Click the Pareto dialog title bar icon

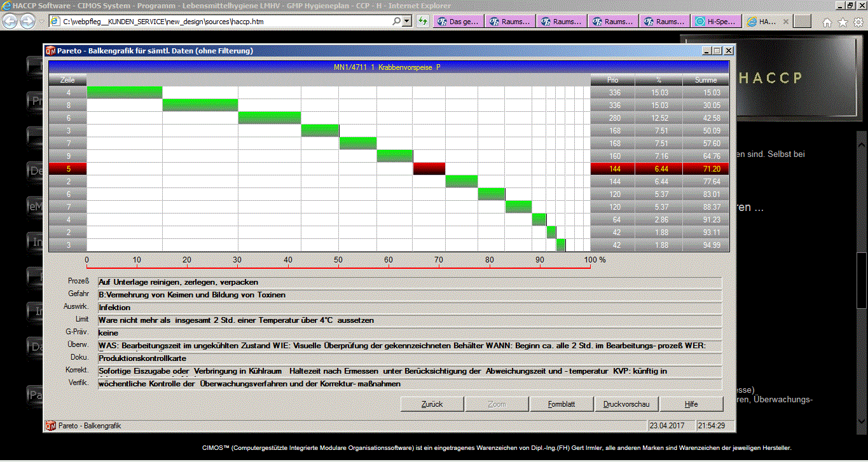51,51
